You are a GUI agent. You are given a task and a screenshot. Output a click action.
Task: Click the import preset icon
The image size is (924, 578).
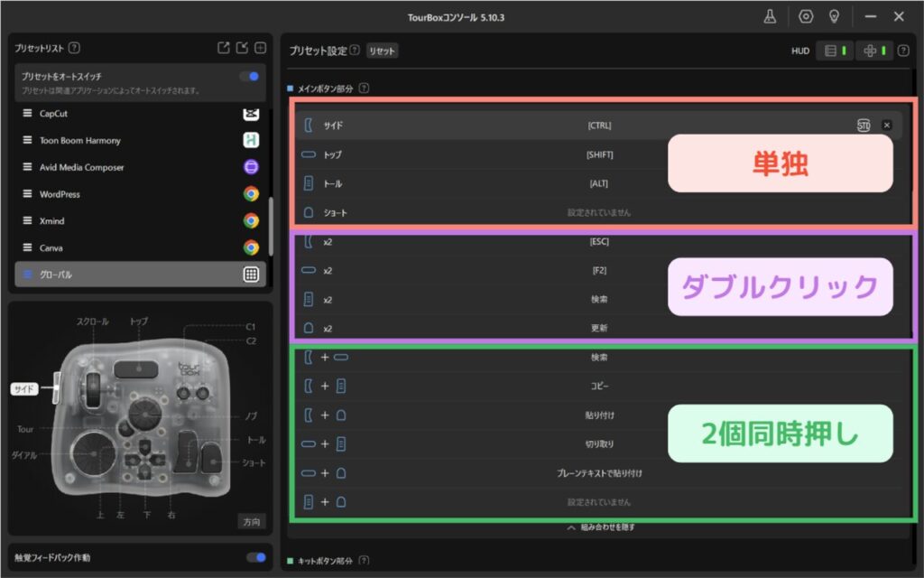[x=242, y=48]
